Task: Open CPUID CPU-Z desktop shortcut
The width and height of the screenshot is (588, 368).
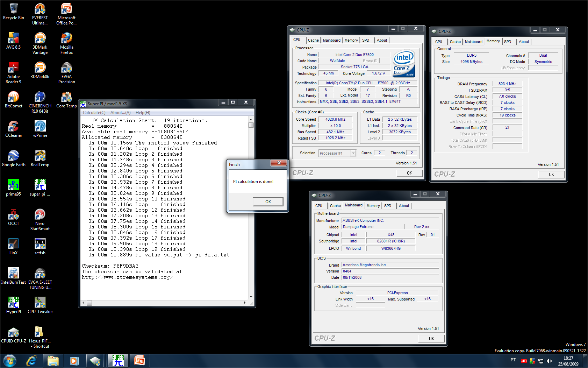Action: tap(14, 335)
